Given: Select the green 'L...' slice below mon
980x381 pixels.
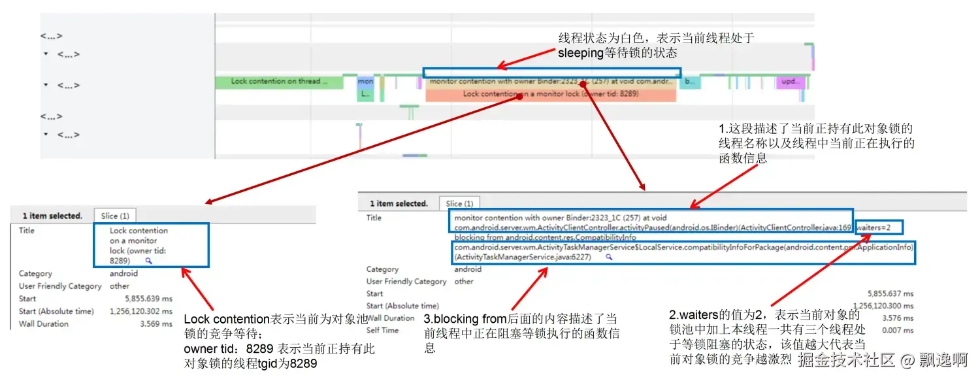Looking at the screenshot, I should [x=365, y=95].
